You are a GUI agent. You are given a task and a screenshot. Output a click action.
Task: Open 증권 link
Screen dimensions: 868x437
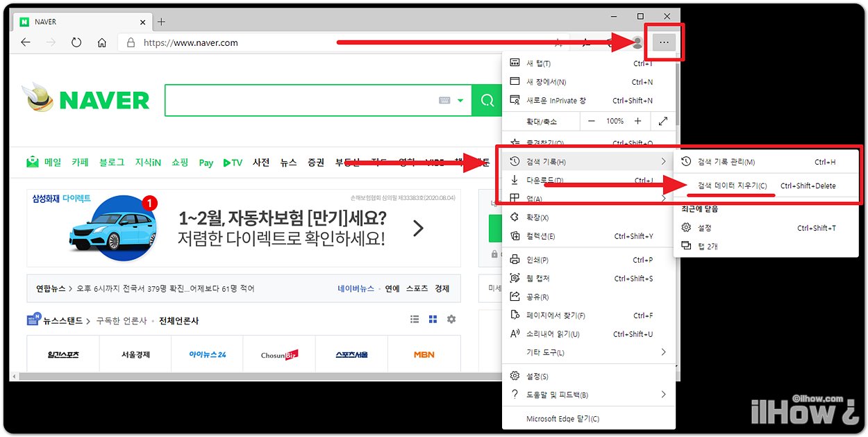tap(316, 163)
